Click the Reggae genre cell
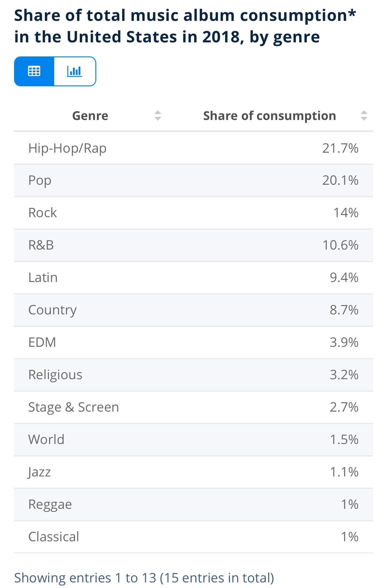The height and width of the screenshot is (588, 387). [x=50, y=504]
